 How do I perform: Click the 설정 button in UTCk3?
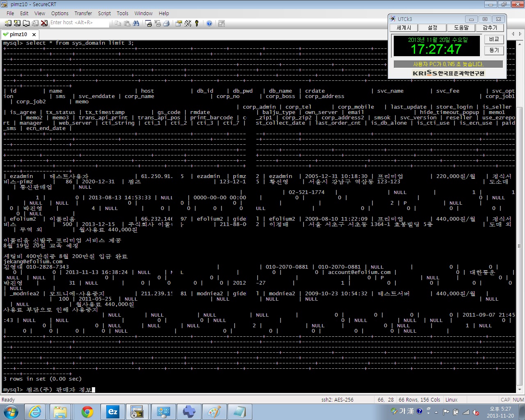(432, 28)
